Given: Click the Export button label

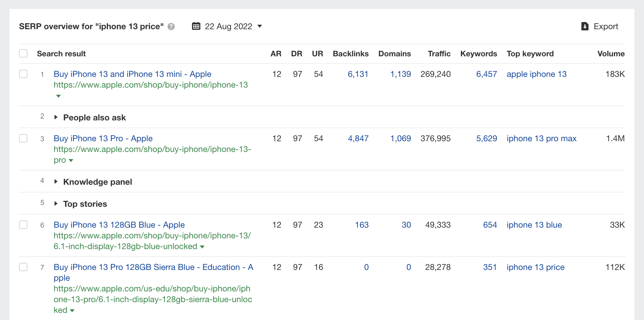Looking at the screenshot, I should (x=606, y=27).
